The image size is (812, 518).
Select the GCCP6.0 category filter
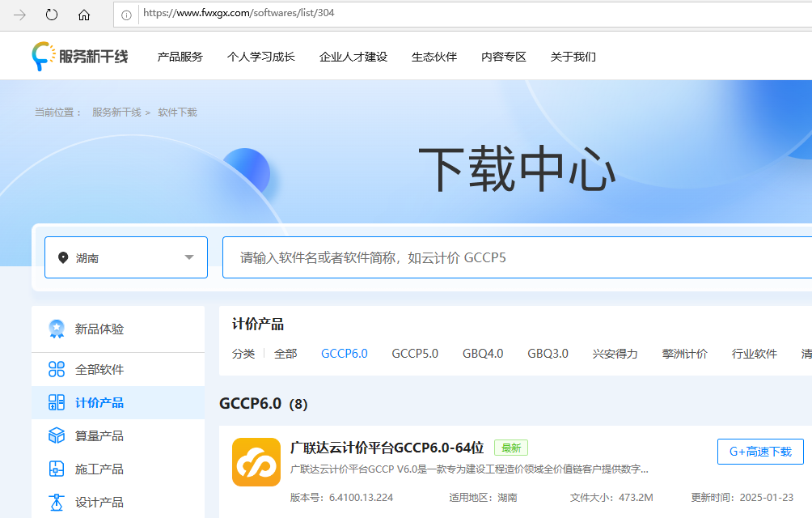click(x=345, y=354)
